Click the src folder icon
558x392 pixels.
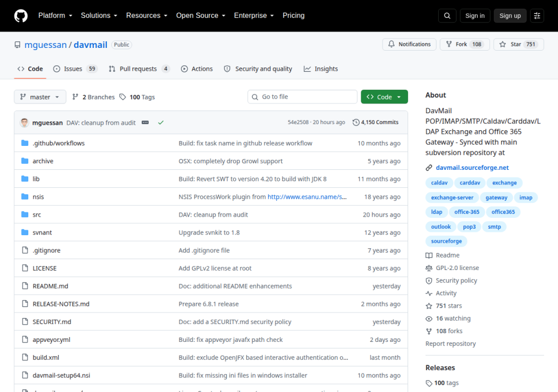pyautogui.click(x=25, y=214)
